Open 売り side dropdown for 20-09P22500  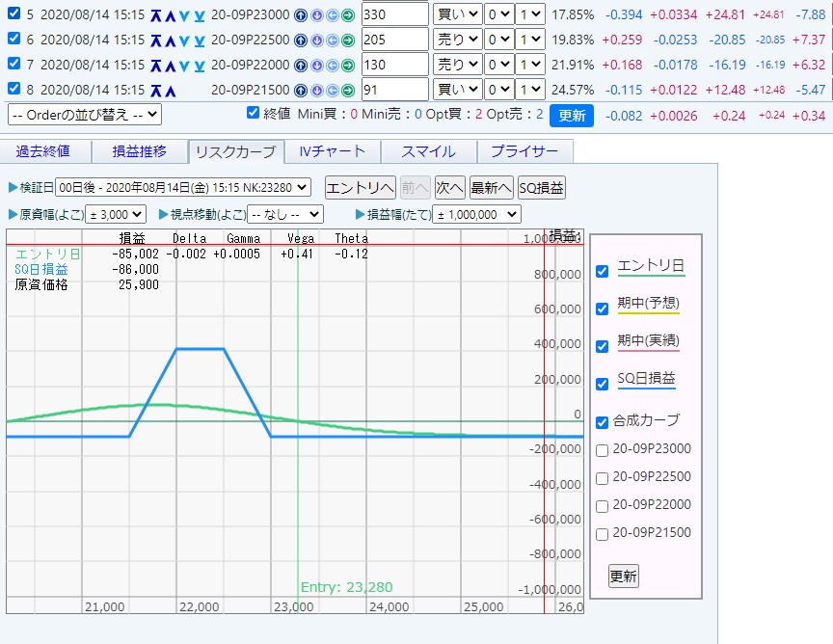457,40
